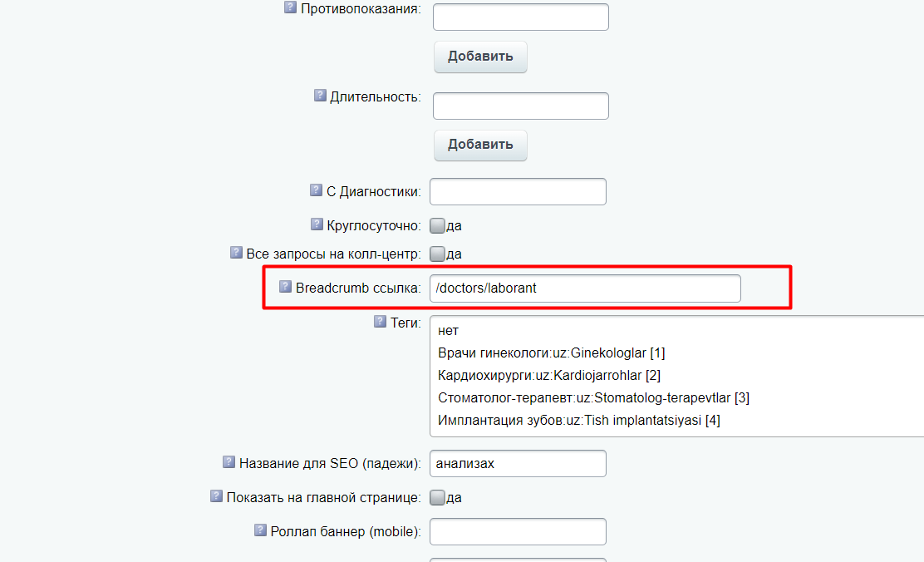Check Показать на главной странице option

[437, 498]
